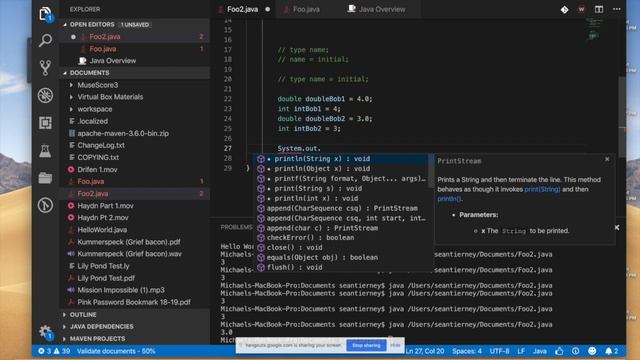This screenshot has width=640, height=360.
Task: Collapse the Open Editors section
Action: (x=92, y=24)
